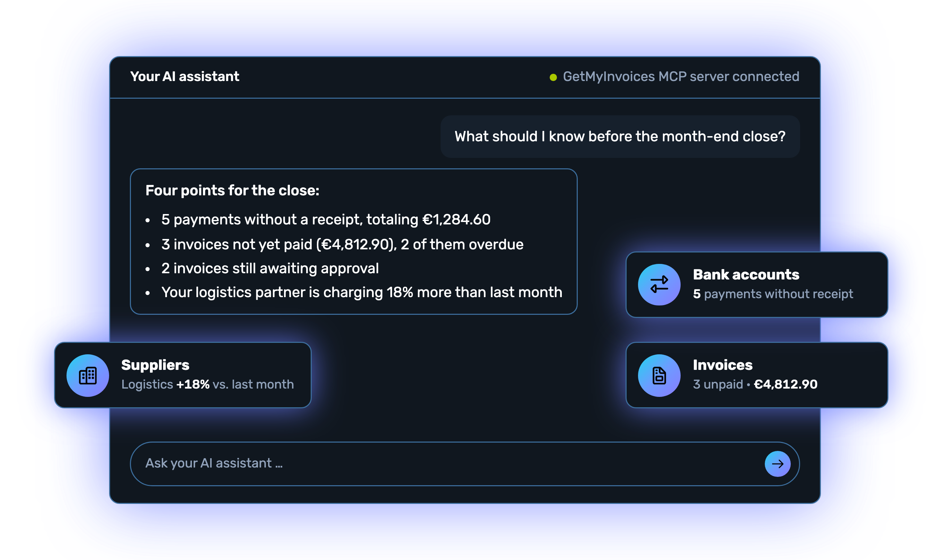
Task: Focus the 'Ask your AI assistant' input field
Action: click(x=464, y=464)
